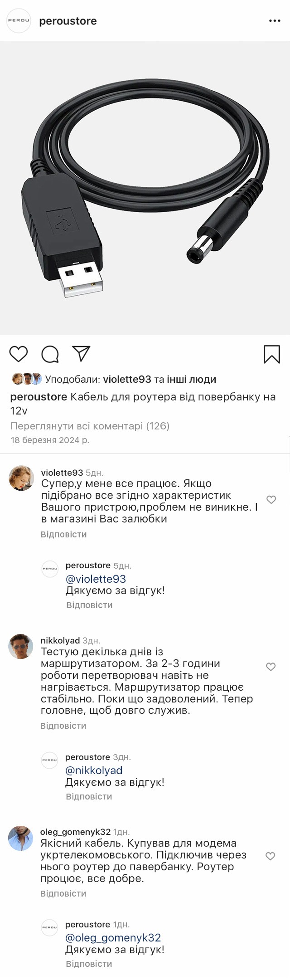View people who liked via 'інші люди'
Viewport: 290px width, 980px height.
pyautogui.click(x=191, y=379)
